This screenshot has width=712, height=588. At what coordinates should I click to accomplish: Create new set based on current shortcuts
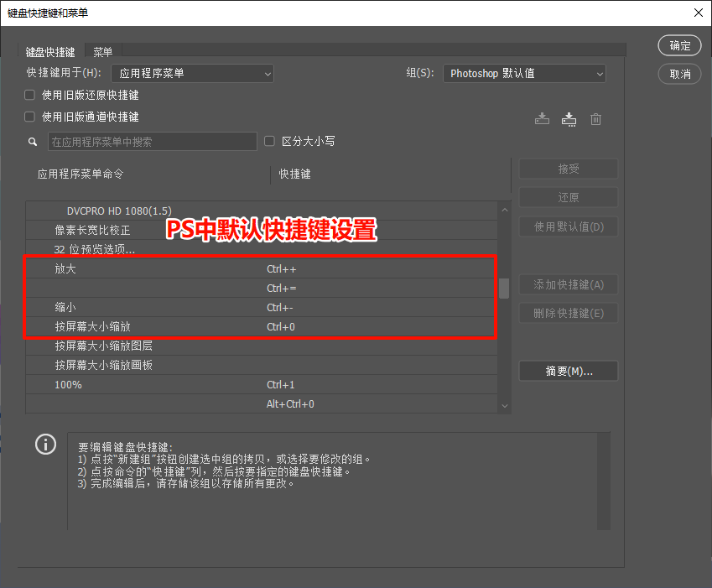pyautogui.click(x=569, y=118)
